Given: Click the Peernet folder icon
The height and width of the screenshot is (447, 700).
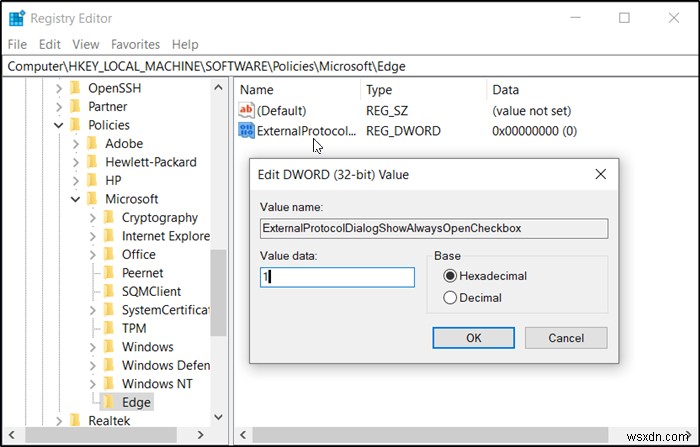Looking at the screenshot, I should pos(109,273).
